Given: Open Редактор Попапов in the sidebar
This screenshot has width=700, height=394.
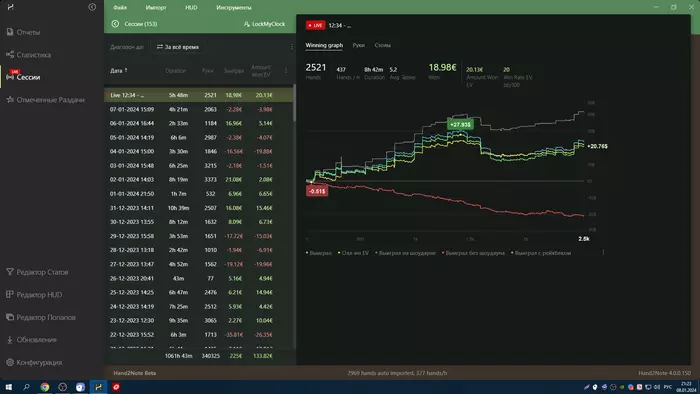Looking at the screenshot, I should (41, 317).
